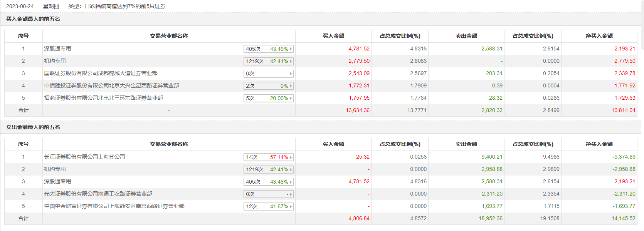Visit 招商证券北京北三环东路证券营业部 page
Viewport: 644px width, 231px height.
point(103,98)
